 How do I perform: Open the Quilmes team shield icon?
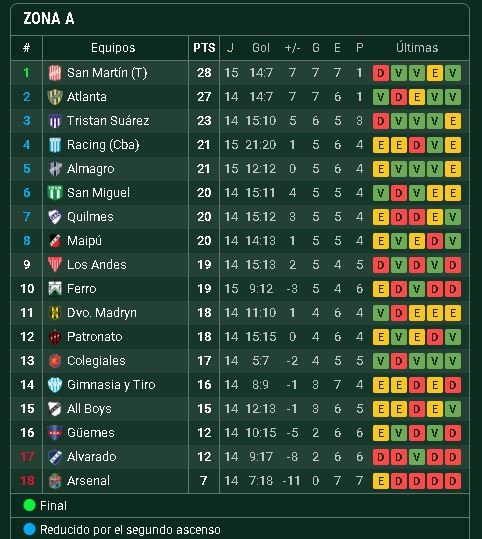click(x=55, y=217)
